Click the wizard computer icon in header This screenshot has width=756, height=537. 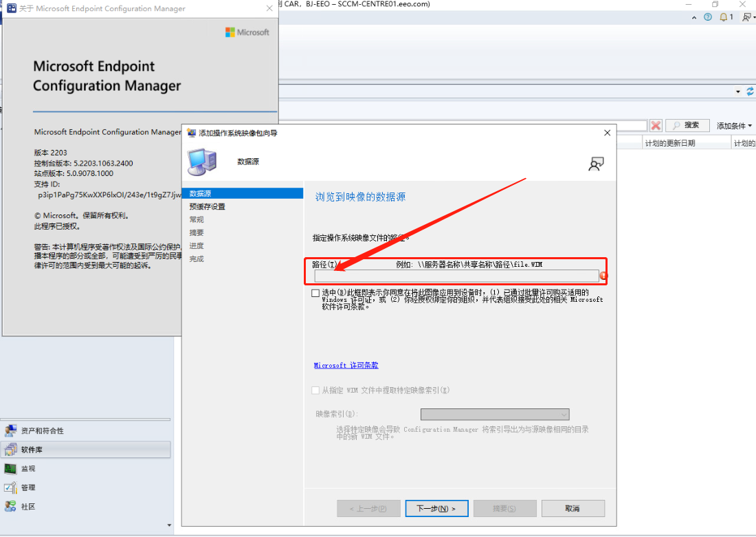pos(202,162)
